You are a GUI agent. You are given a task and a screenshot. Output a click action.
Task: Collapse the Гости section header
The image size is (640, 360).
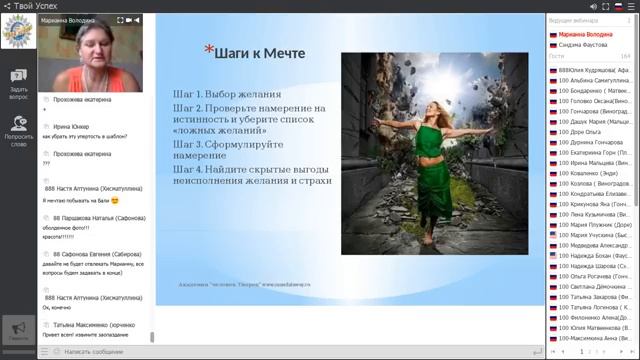589,56
